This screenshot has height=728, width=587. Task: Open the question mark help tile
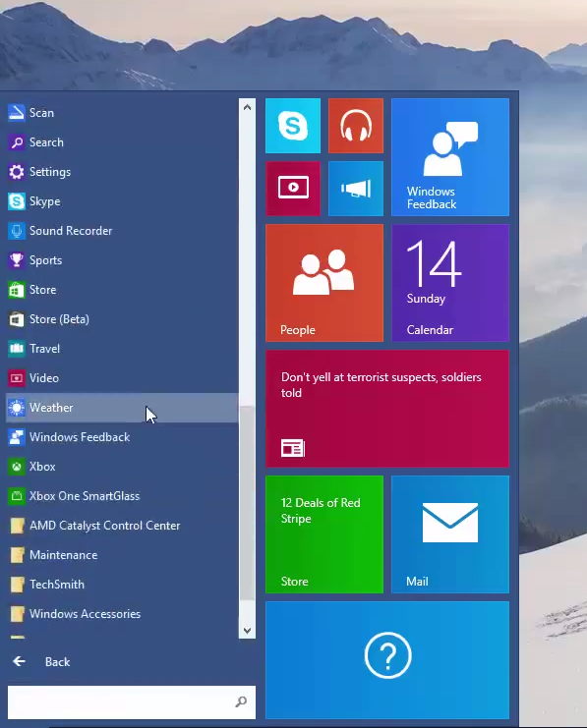pyautogui.click(x=387, y=660)
